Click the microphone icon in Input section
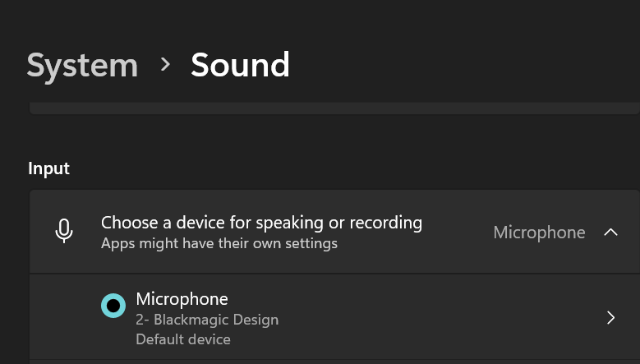Image resolution: width=640 pixels, height=364 pixels. tap(64, 231)
